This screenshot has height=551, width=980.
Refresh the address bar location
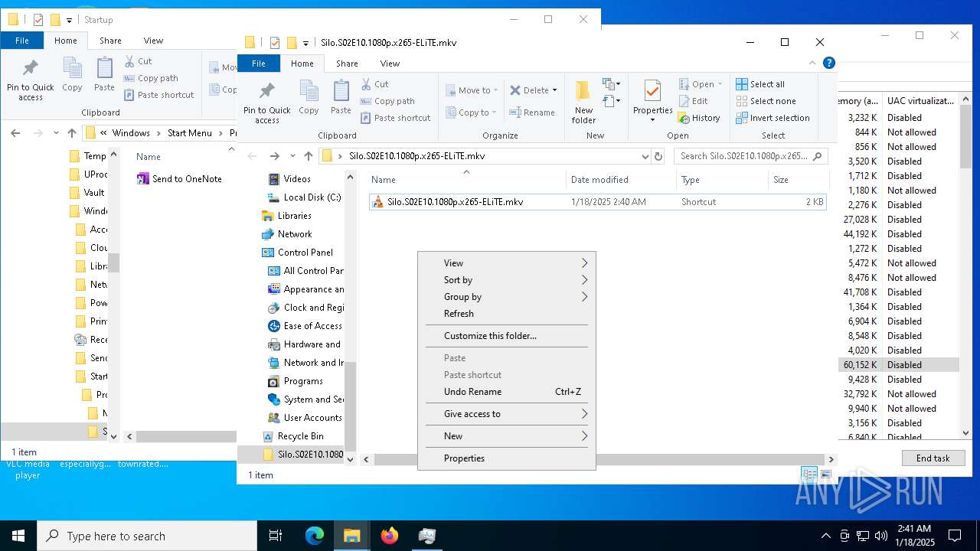pyautogui.click(x=658, y=156)
